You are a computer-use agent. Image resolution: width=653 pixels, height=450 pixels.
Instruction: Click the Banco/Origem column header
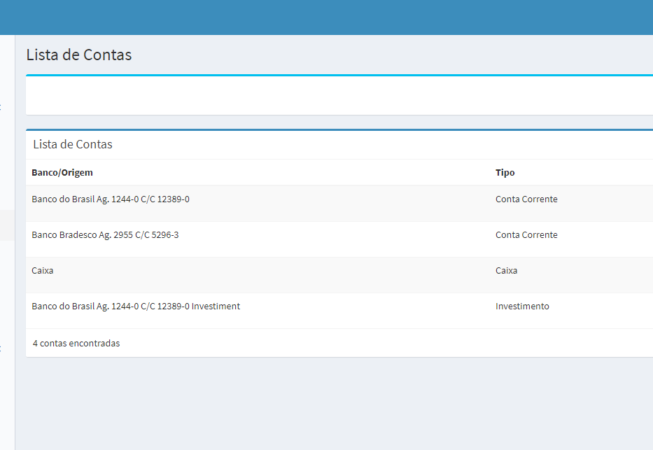point(62,173)
